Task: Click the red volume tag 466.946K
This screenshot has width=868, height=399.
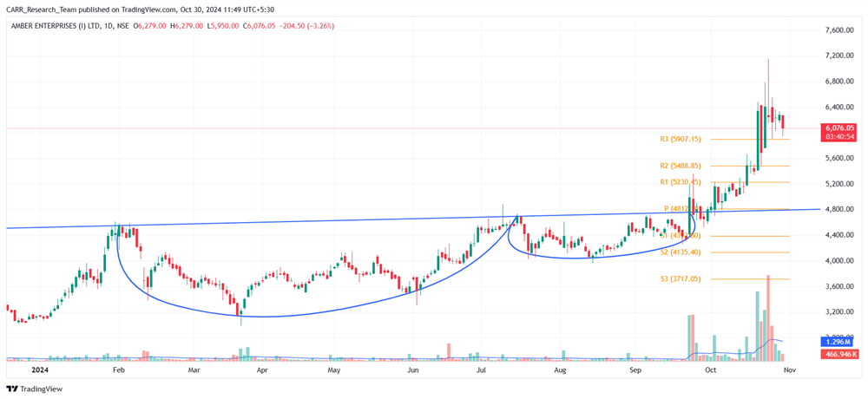Action: (839, 352)
